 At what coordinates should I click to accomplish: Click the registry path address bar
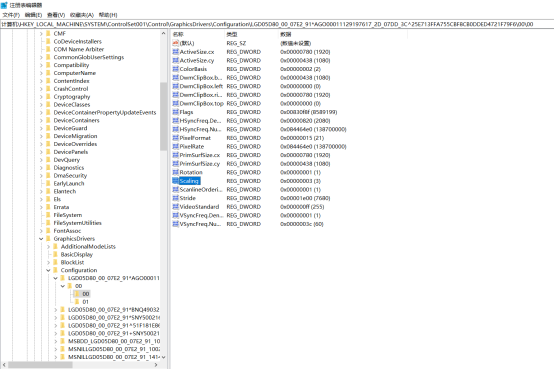point(277,24)
